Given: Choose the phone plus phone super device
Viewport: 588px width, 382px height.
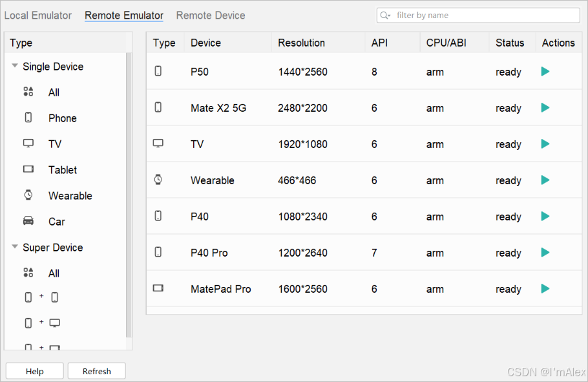Looking at the screenshot, I should [41, 297].
